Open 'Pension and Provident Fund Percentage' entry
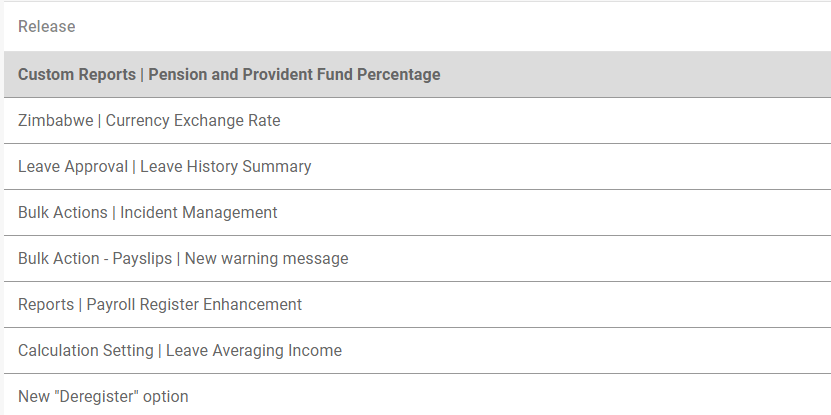Viewport: 831px width, 415px height. (x=294, y=75)
